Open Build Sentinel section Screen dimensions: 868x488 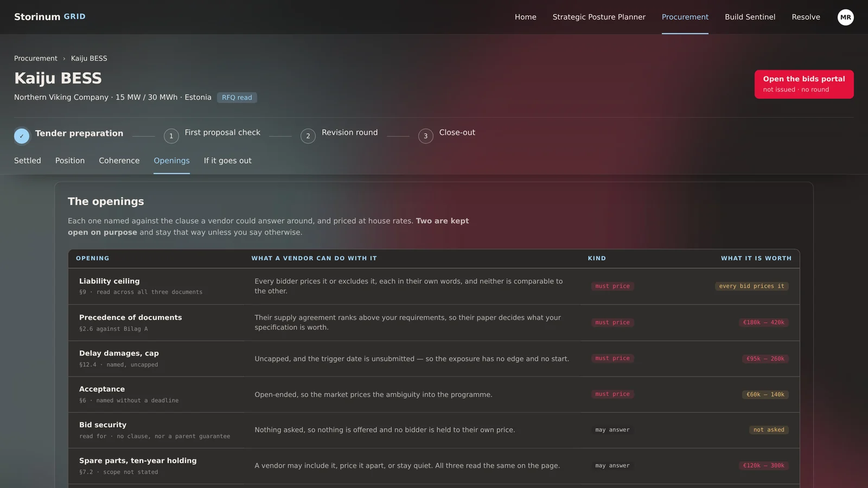[x=750, y=17]
